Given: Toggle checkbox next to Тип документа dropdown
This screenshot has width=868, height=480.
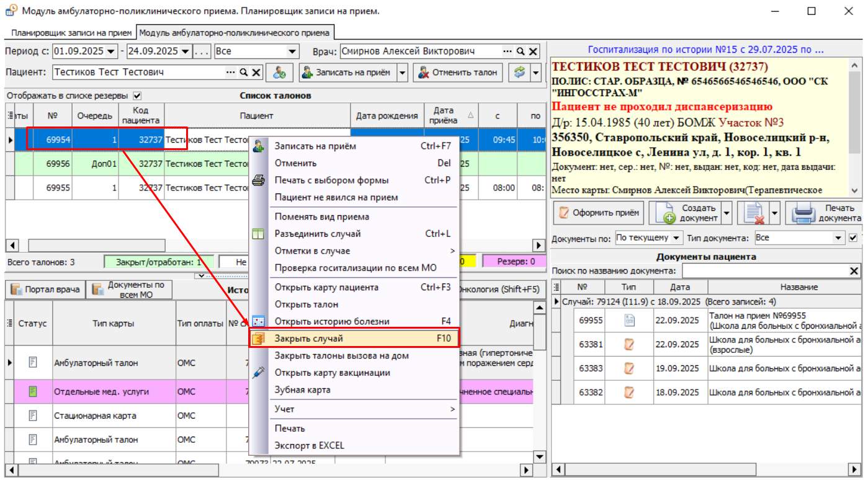Looking at the screenshot, I should 852,238.
